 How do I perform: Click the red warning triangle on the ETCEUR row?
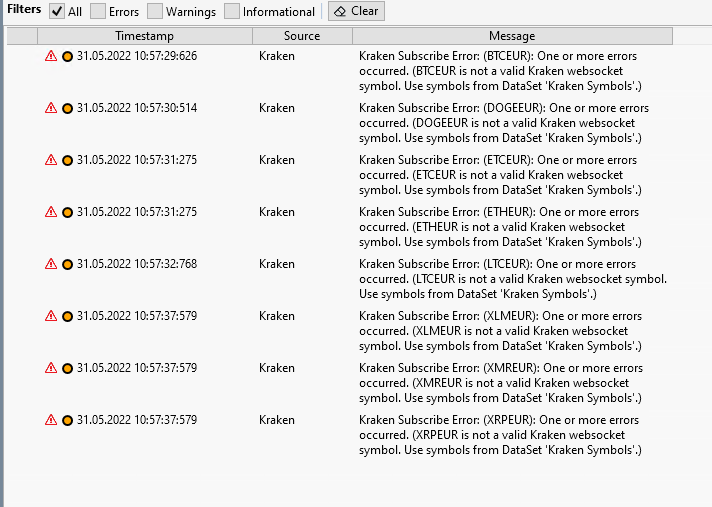51,160
